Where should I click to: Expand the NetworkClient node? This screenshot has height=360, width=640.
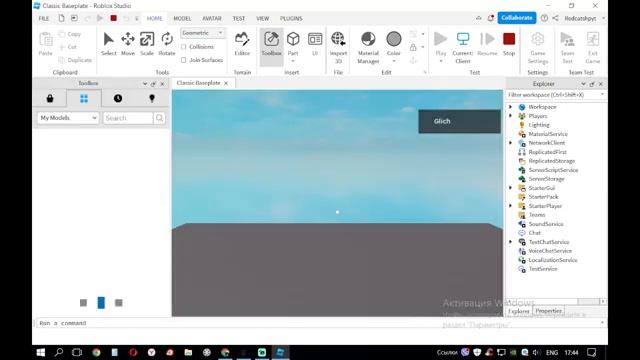(x=510, y=143)
